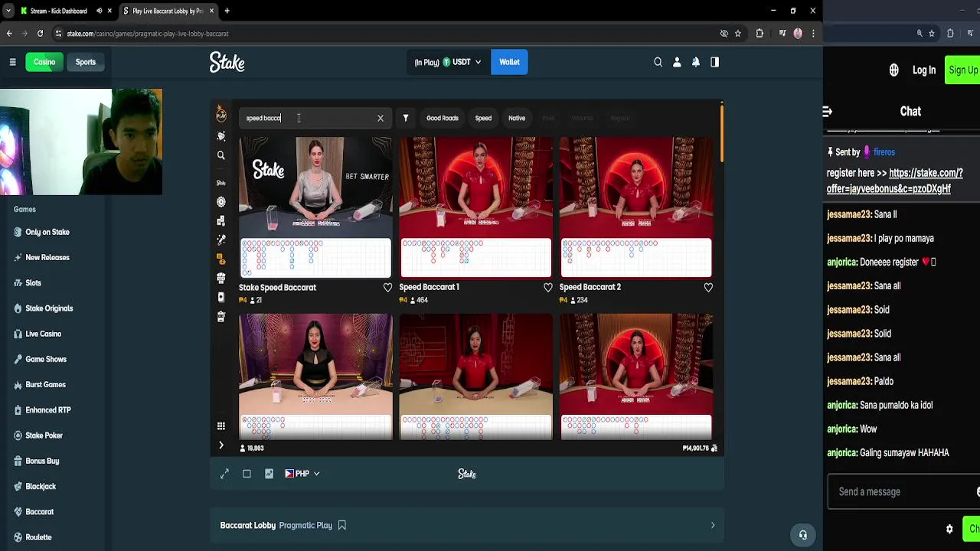Bookmark the Baccarat Lobby game
980x551 pixels.
pos(342,525)
